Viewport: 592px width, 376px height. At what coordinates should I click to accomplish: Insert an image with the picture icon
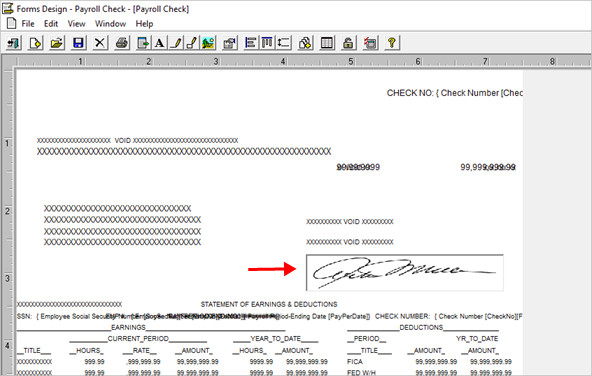(208, 43)
